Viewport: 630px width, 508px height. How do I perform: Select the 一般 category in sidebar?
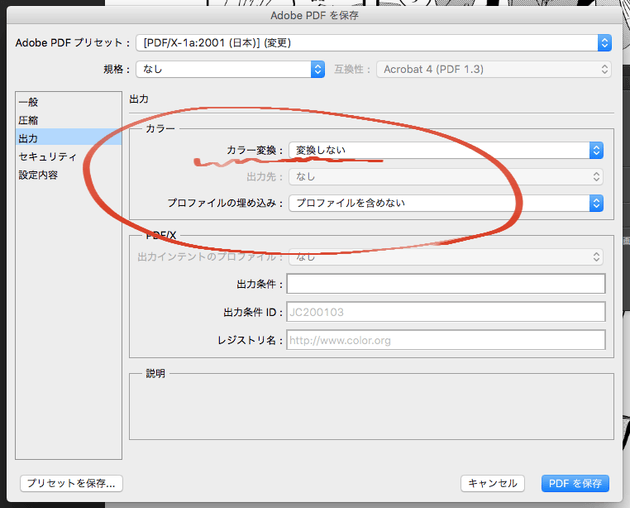68,102
